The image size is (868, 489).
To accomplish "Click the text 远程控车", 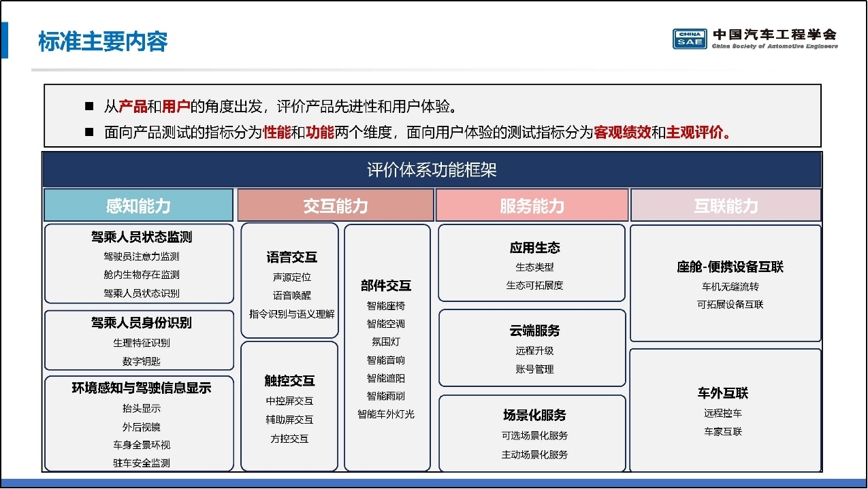I will coord(722,414).
